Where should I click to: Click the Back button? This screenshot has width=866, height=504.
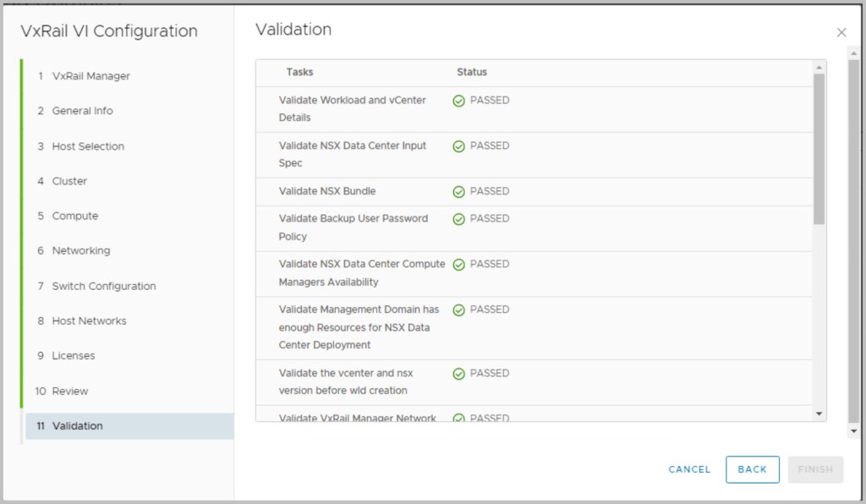[752, 469]
